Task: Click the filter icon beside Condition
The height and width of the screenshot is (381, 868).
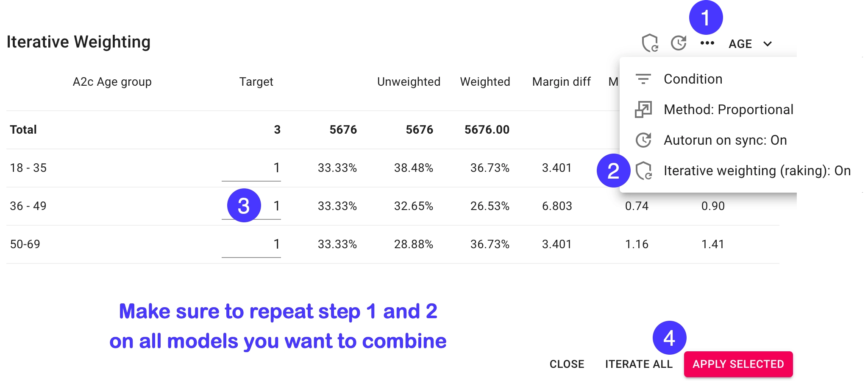Action: [643, 79]
